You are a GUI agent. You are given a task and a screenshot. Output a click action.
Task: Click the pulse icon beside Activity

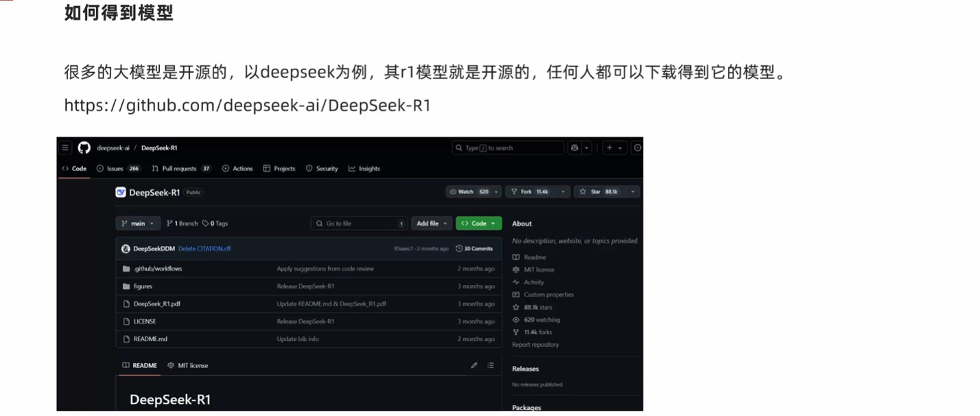pos(516,282)
